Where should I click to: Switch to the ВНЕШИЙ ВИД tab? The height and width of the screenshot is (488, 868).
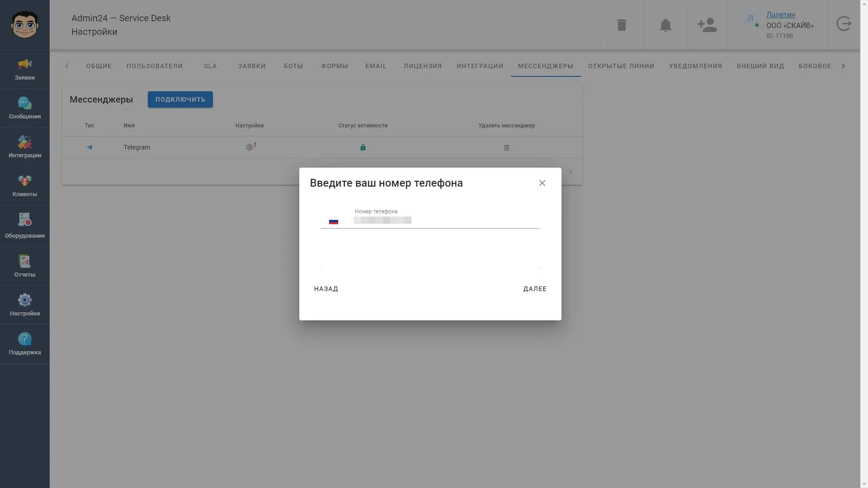(x=760, y=66)
